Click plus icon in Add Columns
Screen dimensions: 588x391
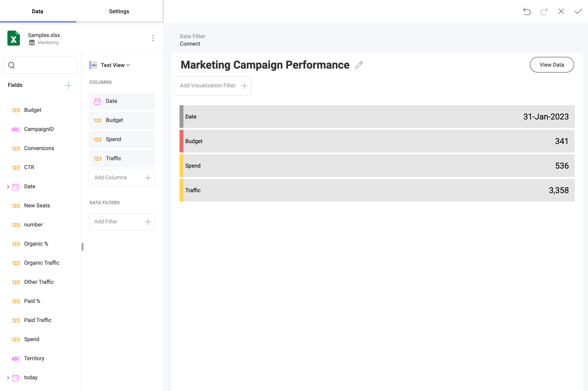point(148,178)
